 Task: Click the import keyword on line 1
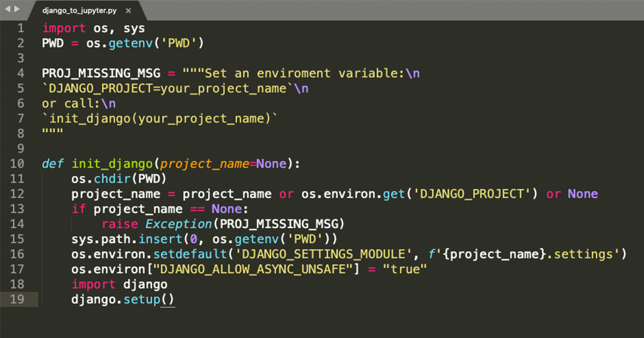[63, 28]
